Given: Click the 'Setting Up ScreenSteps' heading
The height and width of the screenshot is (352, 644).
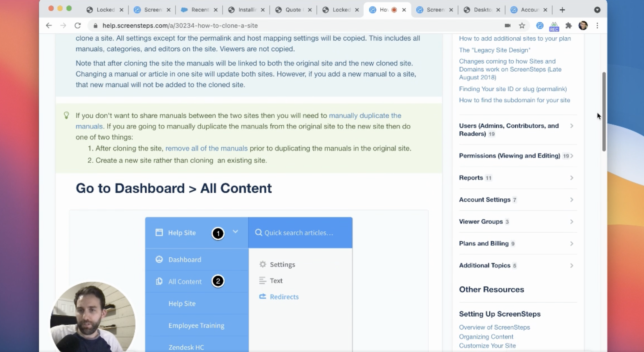Looking at the screenshot, I should point(500,314).
